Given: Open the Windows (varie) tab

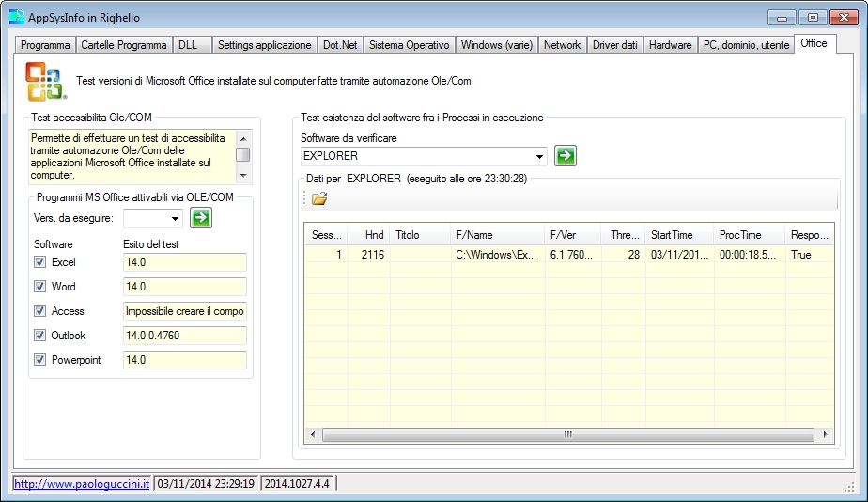Looking at the screenshot, I should 497,45.
